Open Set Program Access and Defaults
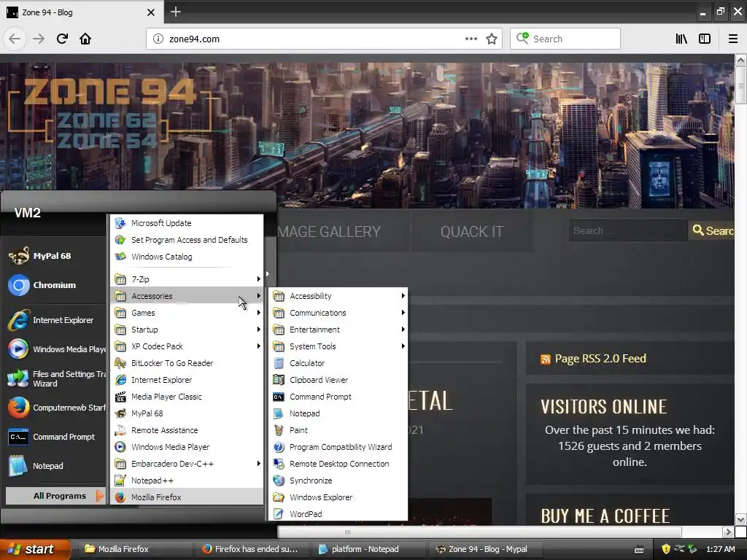The width and height of the screenshot is (747, 560). 187,239
